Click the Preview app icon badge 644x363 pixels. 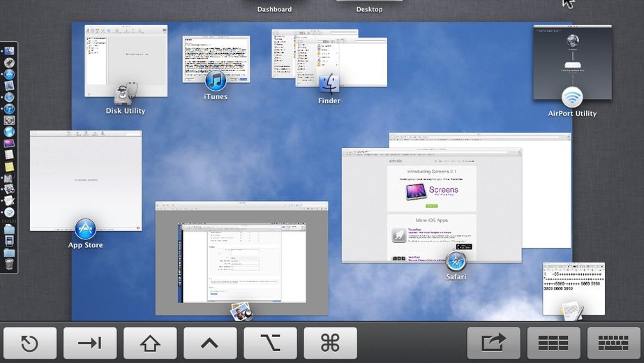(241, 312)
